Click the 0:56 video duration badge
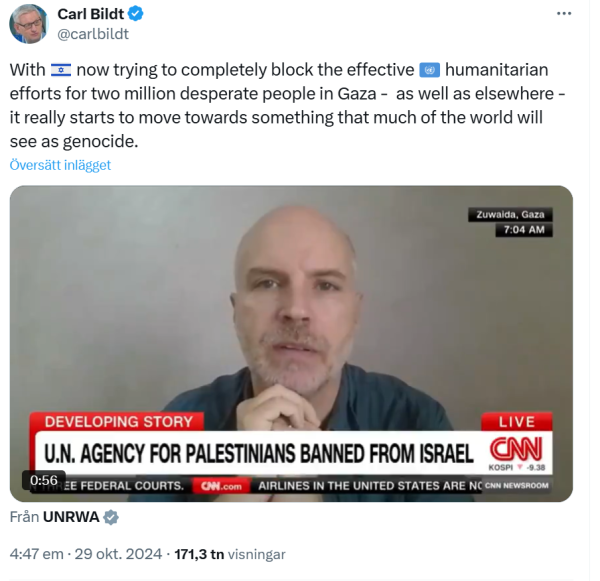The height and width of the screenshot is (581, 600). click(44, 480)
